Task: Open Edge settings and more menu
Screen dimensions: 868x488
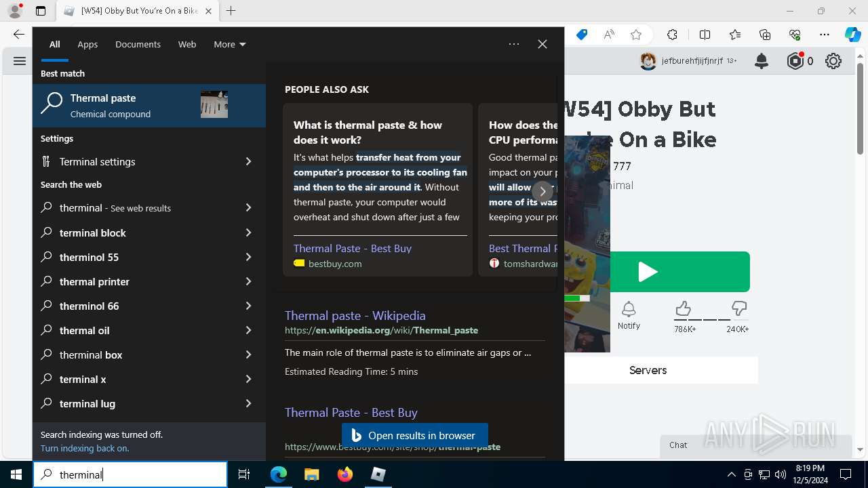Action: point(825,35)
